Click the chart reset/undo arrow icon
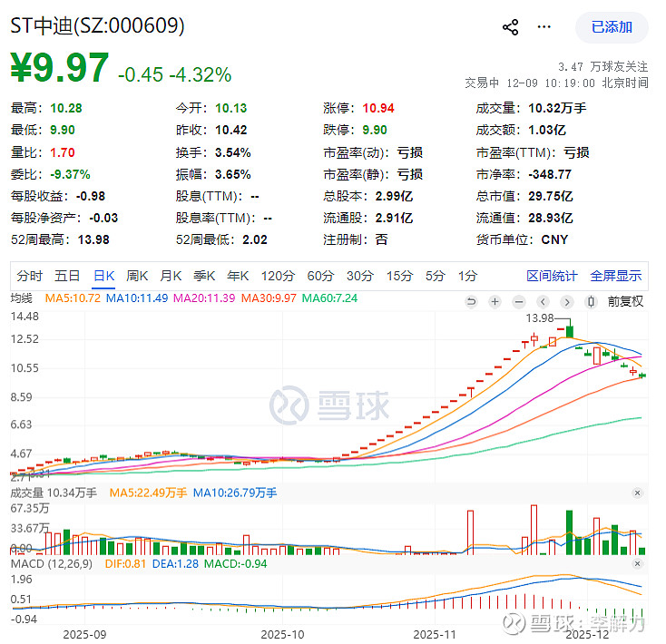This screenshot has width=666, height=644. [x=471, y=302]
